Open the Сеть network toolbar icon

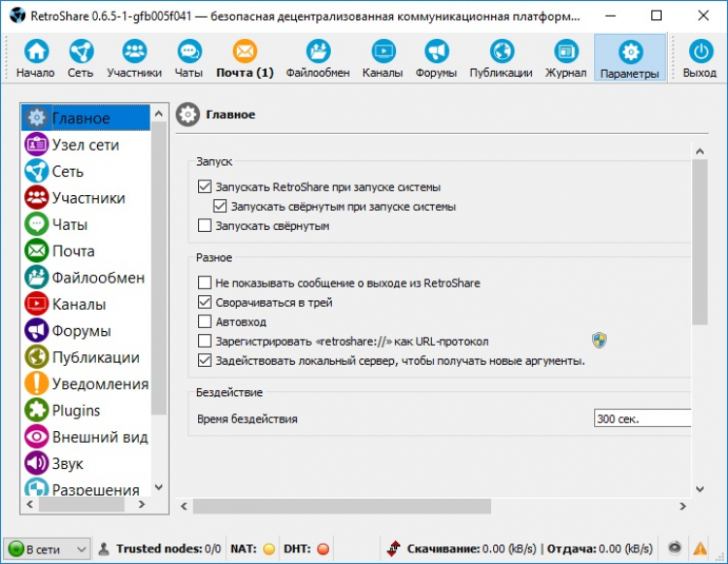tap(81, 58)
